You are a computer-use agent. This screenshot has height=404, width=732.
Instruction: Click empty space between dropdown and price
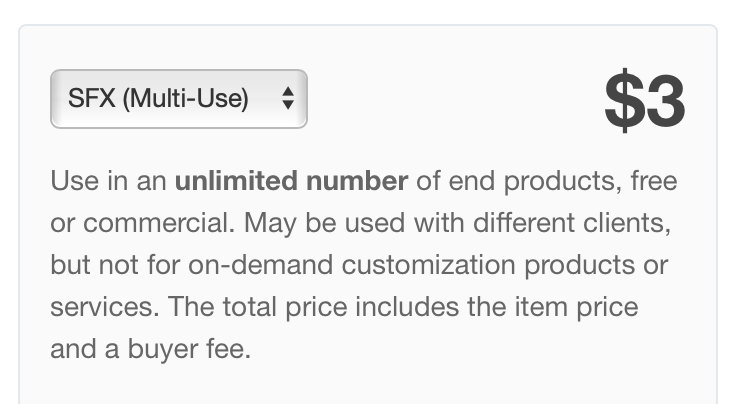click(450, 100)
